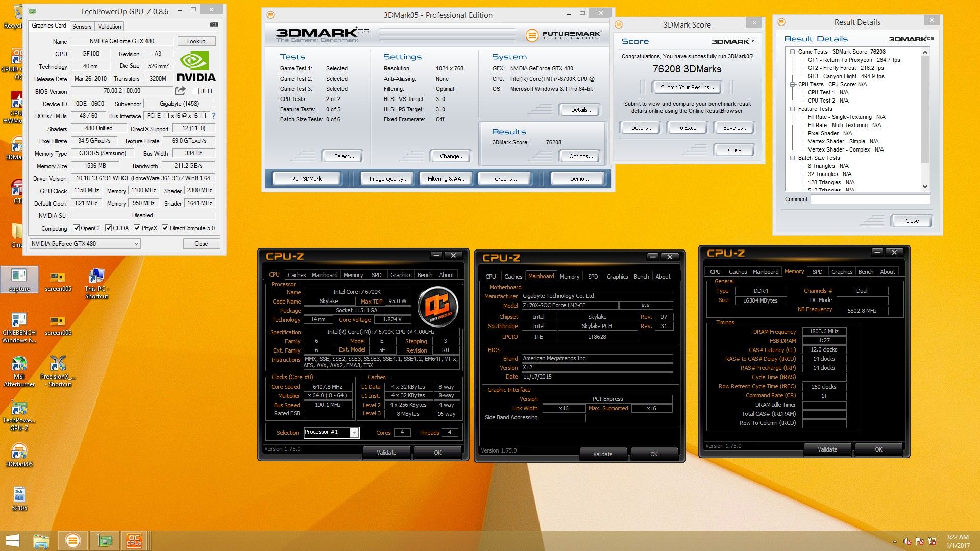Click the volume tray icon

tap(907, 541)
